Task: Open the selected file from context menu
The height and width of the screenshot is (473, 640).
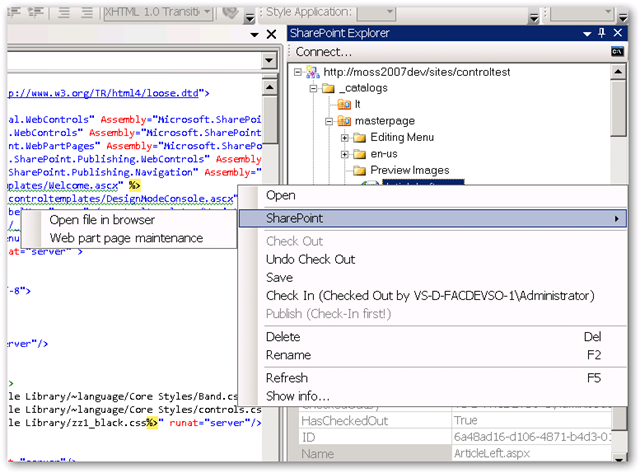Action: pyautogui.click(x=433, y=195)
